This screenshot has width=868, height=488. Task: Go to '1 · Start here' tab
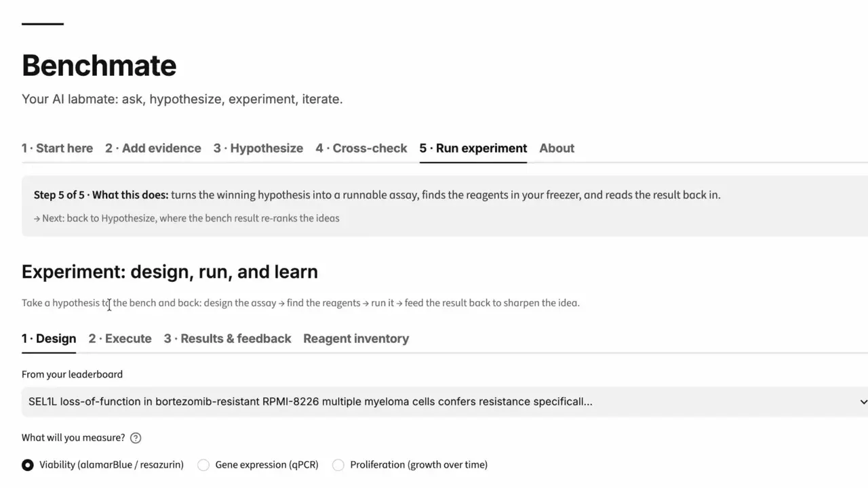tap(57, 148)
